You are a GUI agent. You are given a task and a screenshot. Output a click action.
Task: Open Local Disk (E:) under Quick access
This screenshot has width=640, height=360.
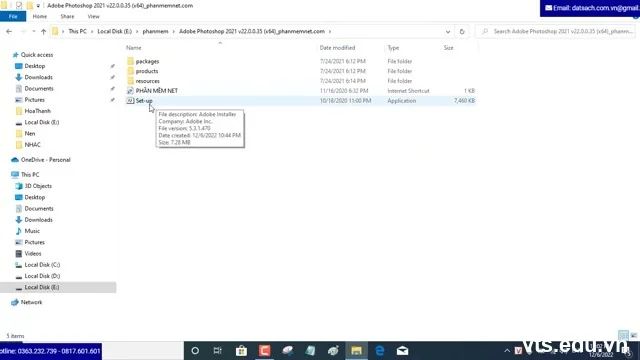tap(41, 122)
